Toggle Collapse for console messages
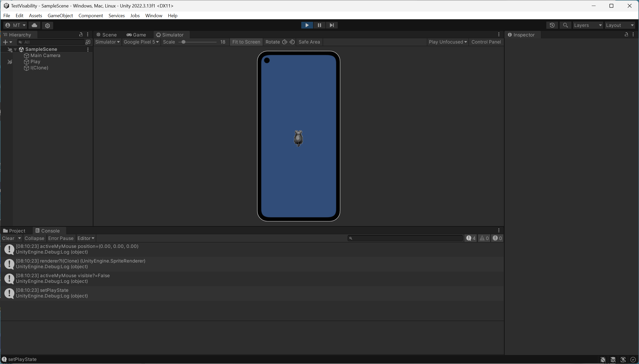639x364 pixels. 34,238
